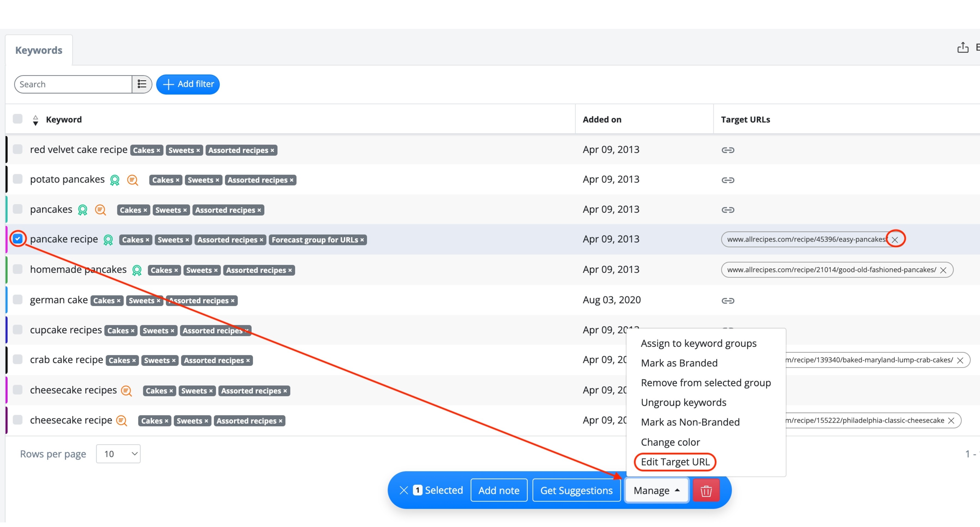Click the Add filter button
The image size is (980, 527).
pyautogui.click(x=188, y=84)
